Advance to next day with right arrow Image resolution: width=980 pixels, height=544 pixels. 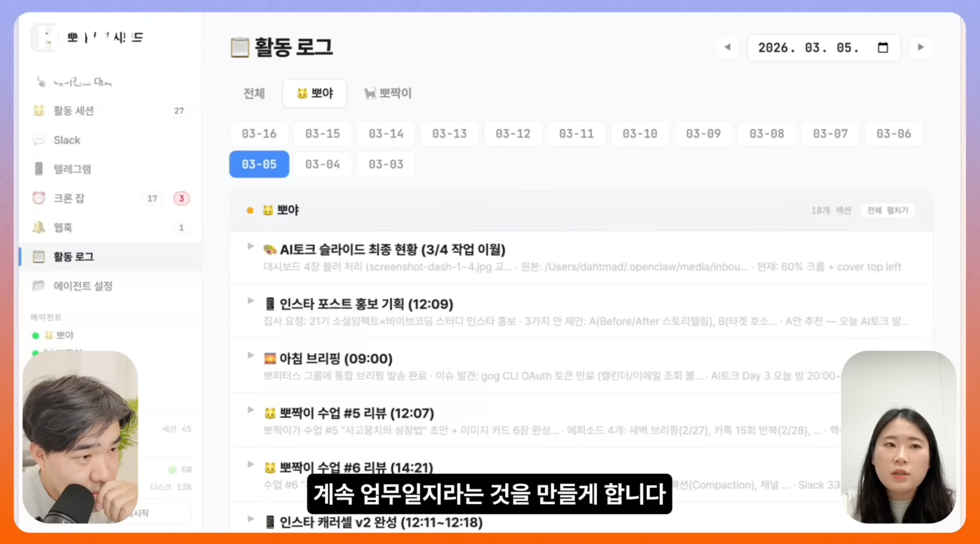[921, 48]
